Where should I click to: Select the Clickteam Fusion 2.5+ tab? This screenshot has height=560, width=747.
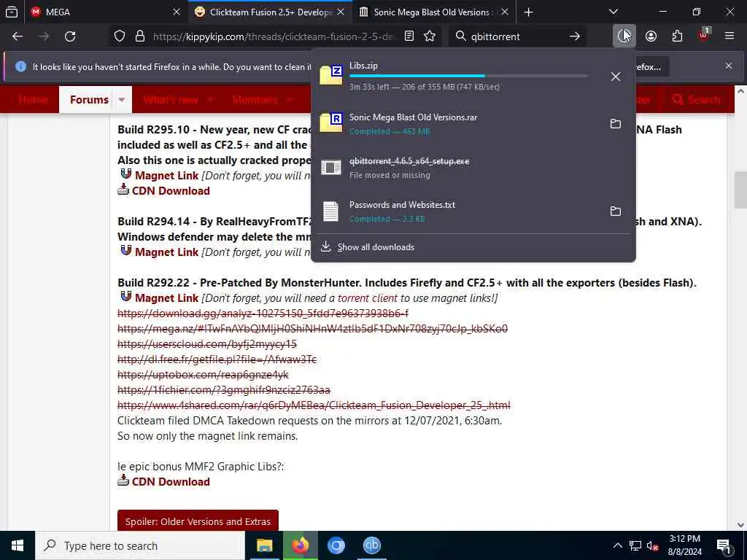[270, 12]
